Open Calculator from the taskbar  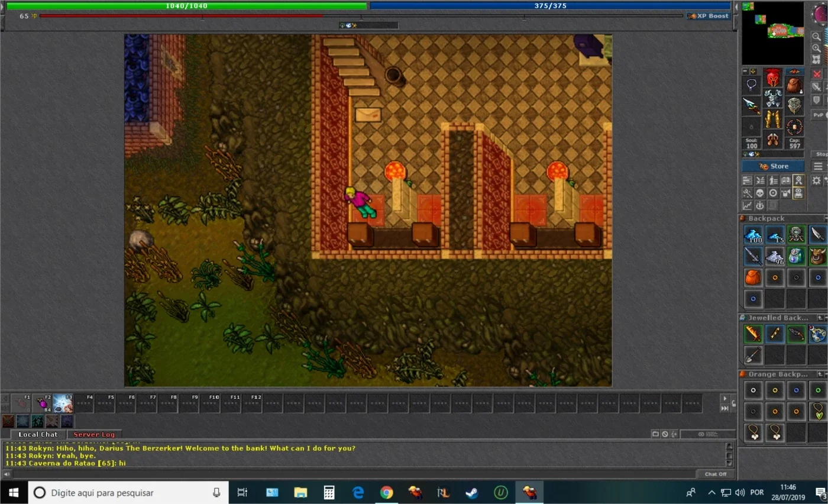tap(329, 492)
